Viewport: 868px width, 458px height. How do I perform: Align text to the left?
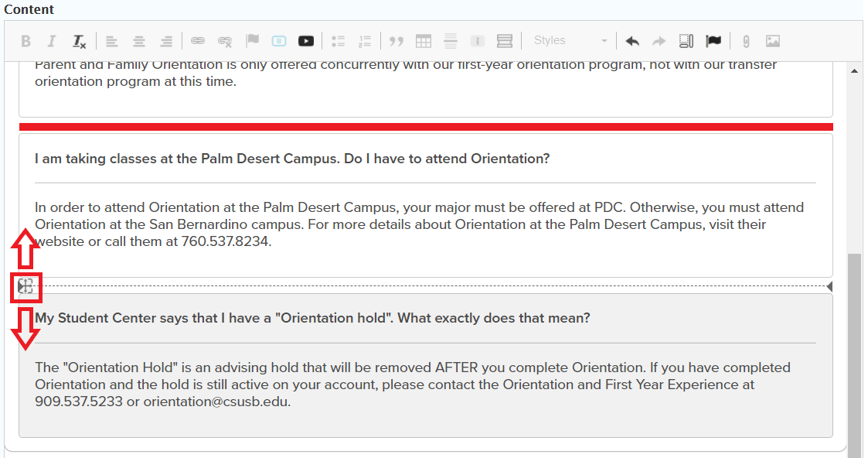(x=112, y=41)
